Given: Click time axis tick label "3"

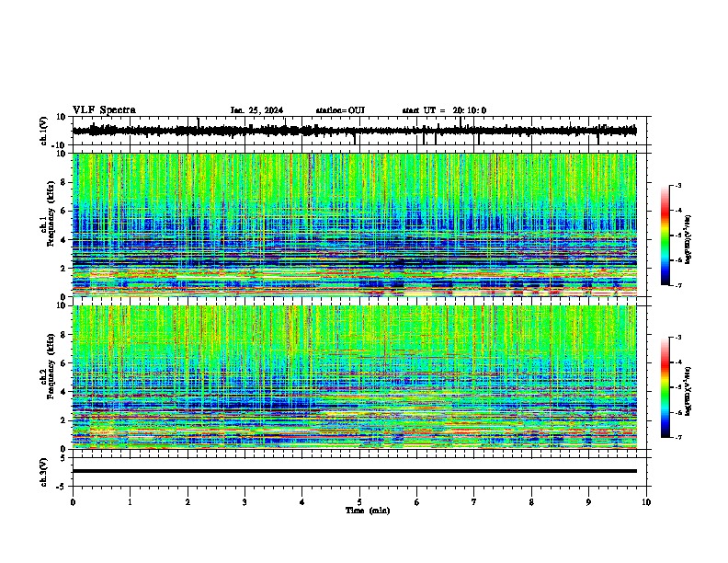Looking at the screenshot, I should click(x=245, y=502).
